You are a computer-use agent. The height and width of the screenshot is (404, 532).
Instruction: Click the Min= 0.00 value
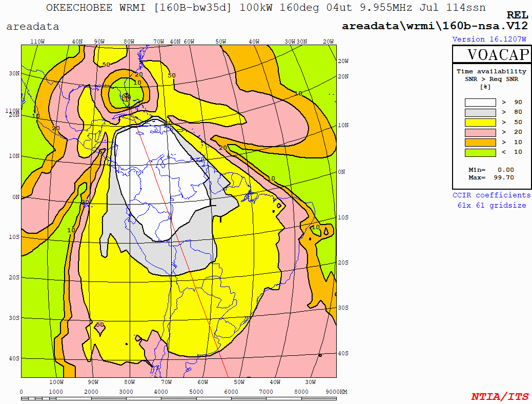(x=491, y=170)
